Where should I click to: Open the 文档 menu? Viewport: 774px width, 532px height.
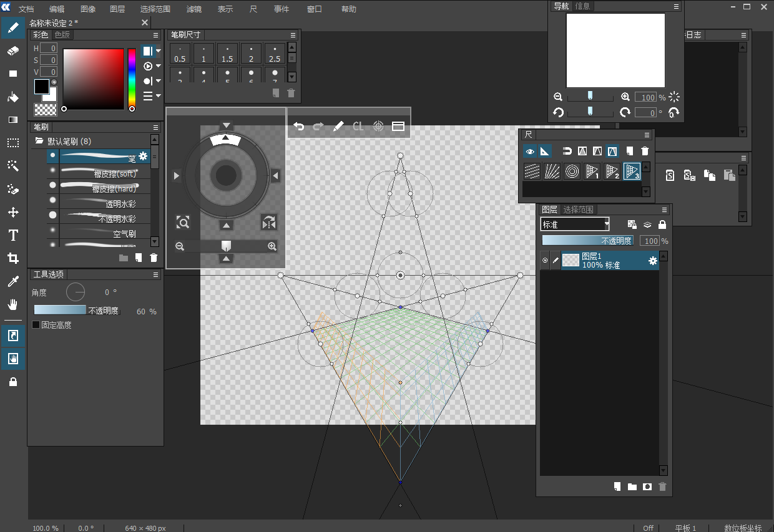point(26,9)
